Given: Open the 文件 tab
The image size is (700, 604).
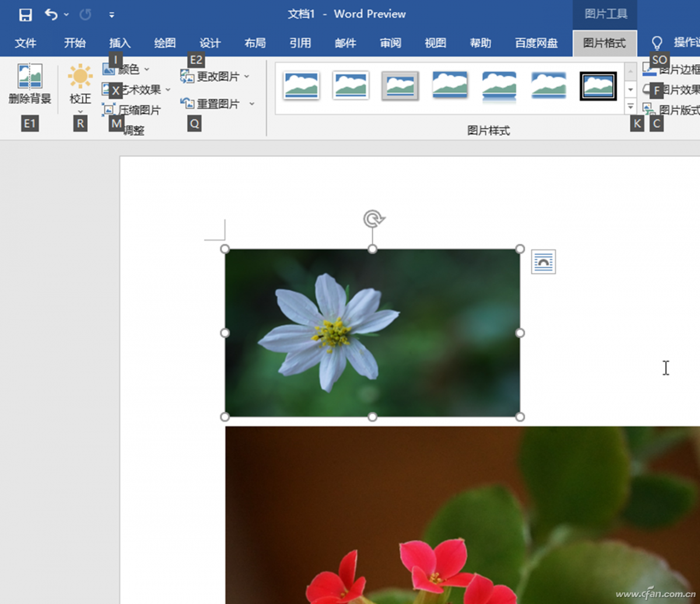Looking at the screenshot, I should 25,43.
